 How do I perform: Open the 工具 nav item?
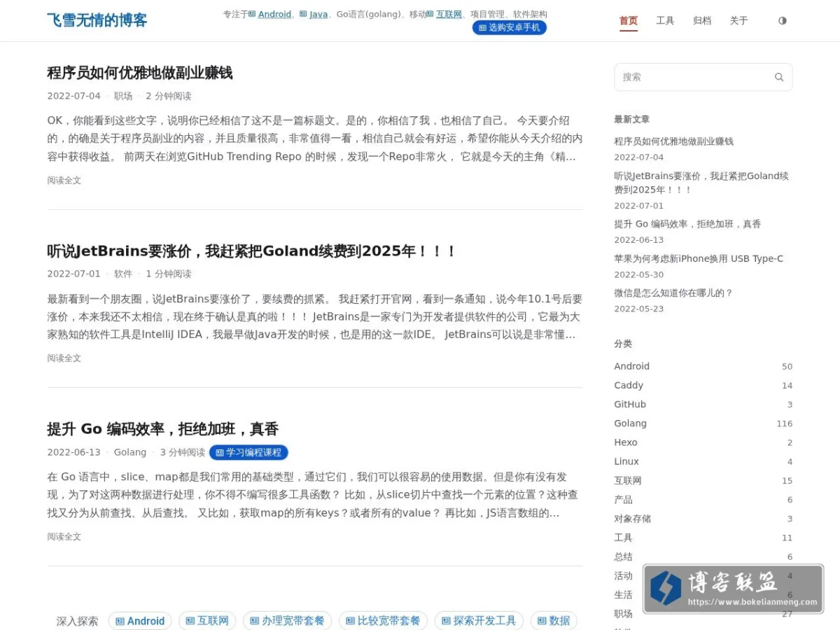click(665, 21)
